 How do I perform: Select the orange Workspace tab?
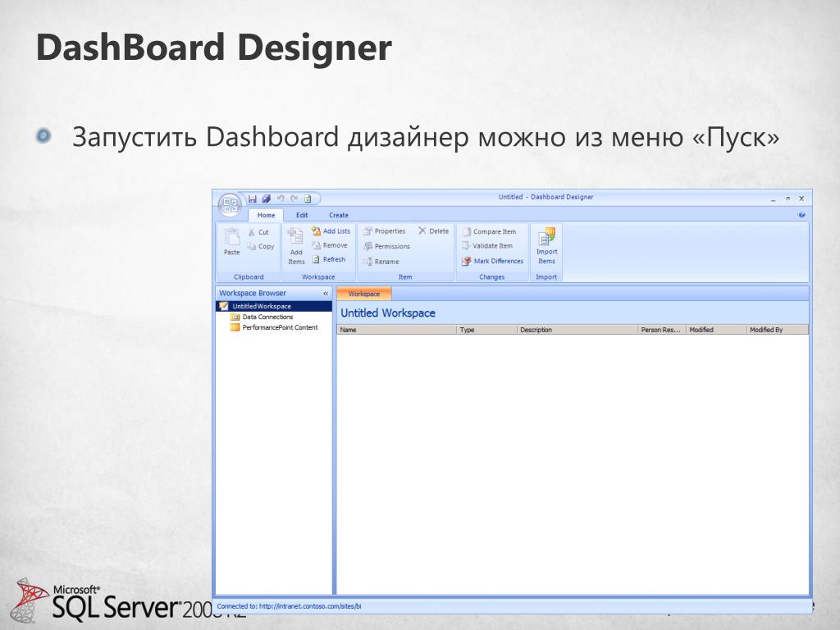click(364, 294)
